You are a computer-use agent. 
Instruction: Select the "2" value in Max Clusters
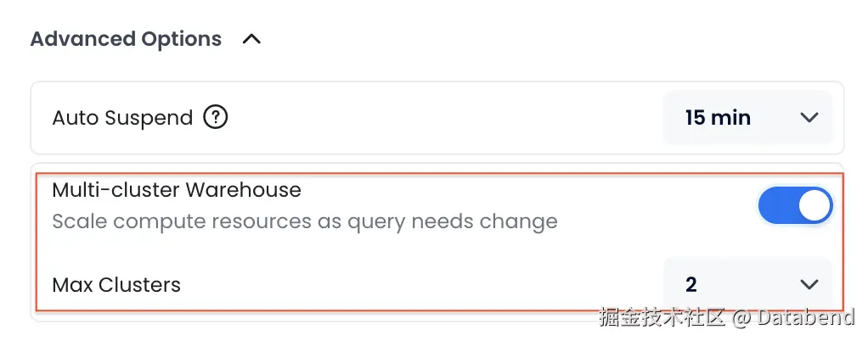point(691,285)
